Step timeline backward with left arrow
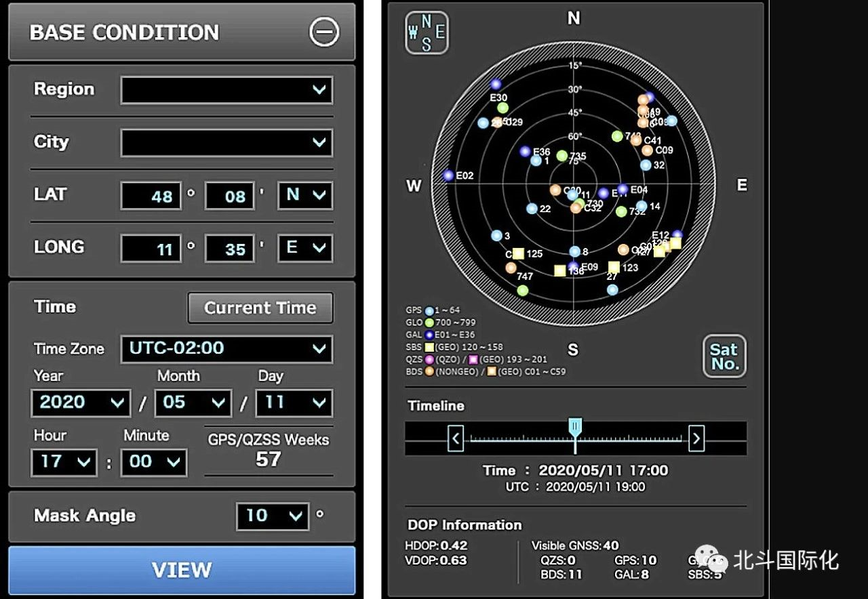This screenshot has height=599, width=868. pyautogui.click(x=456, y=439)
